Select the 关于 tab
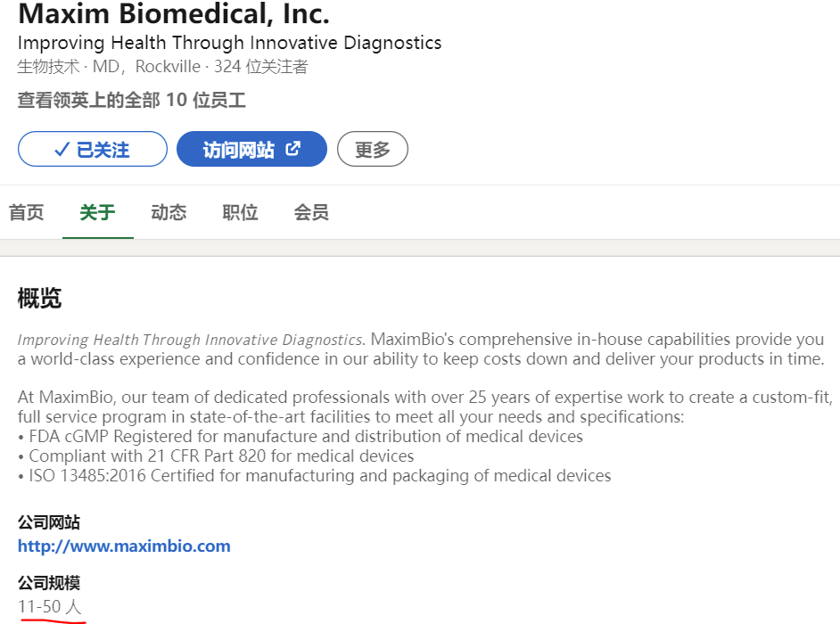Image resolution: width=840 pixels, height=624 pixels. [x=97, y=213]
